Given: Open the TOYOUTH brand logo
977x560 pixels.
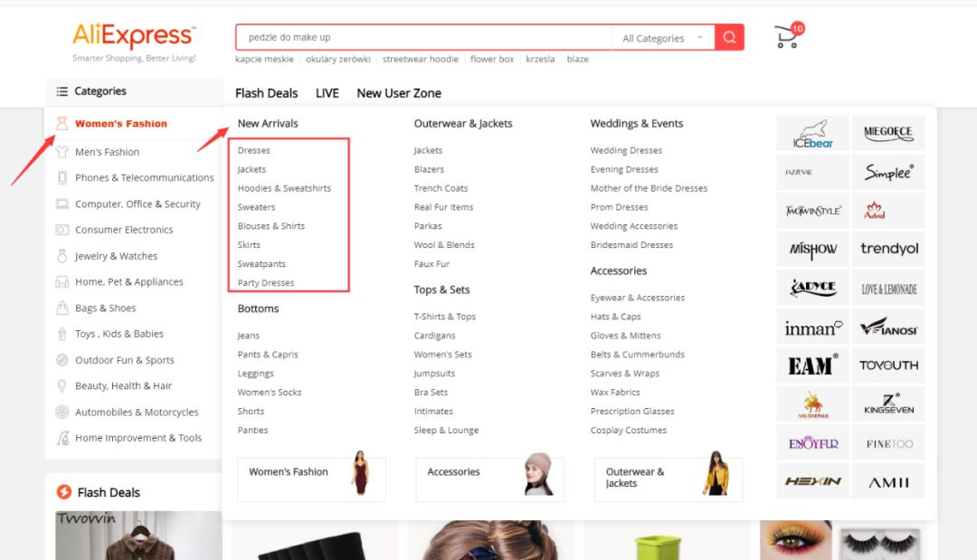Looking at the screenshot, I should tap(888, 365).
